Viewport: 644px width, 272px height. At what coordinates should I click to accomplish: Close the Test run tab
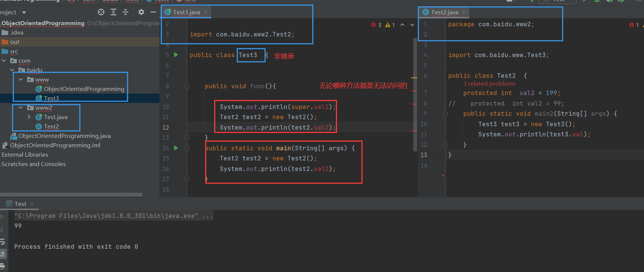pos(32,204)
